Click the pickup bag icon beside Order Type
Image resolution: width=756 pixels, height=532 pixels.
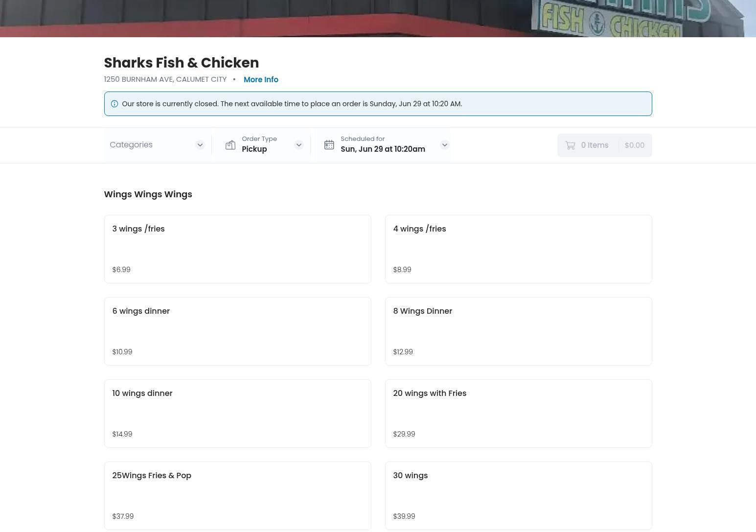230,145
